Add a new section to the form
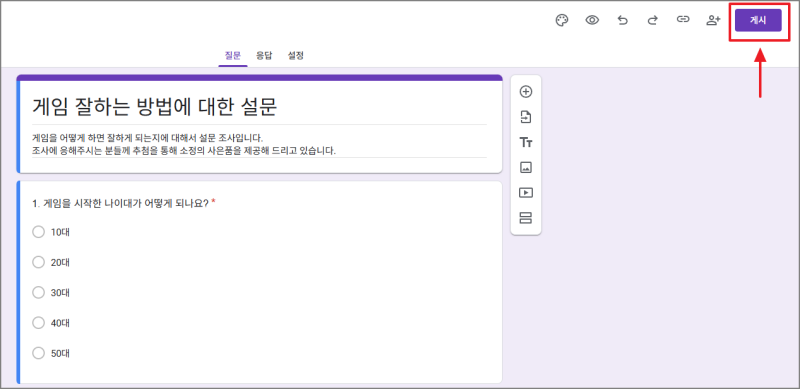 526,218
